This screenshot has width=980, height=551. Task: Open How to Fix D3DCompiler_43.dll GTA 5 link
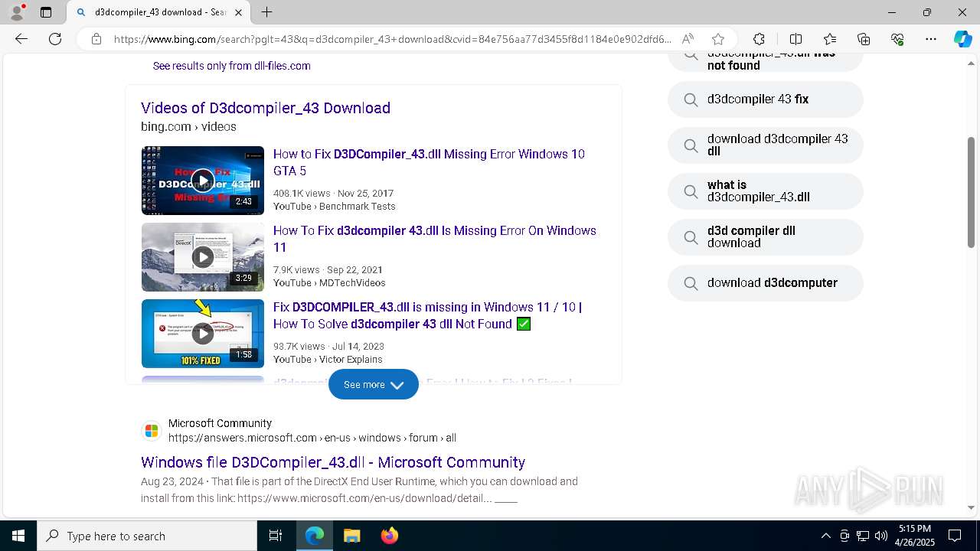tap(429, 162)
